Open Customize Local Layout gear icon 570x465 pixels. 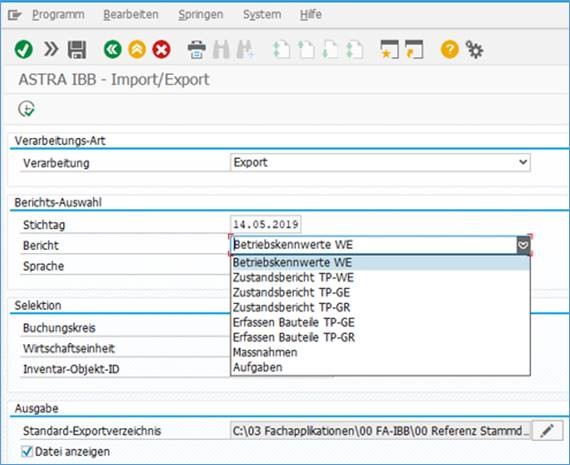pos(474,49)
